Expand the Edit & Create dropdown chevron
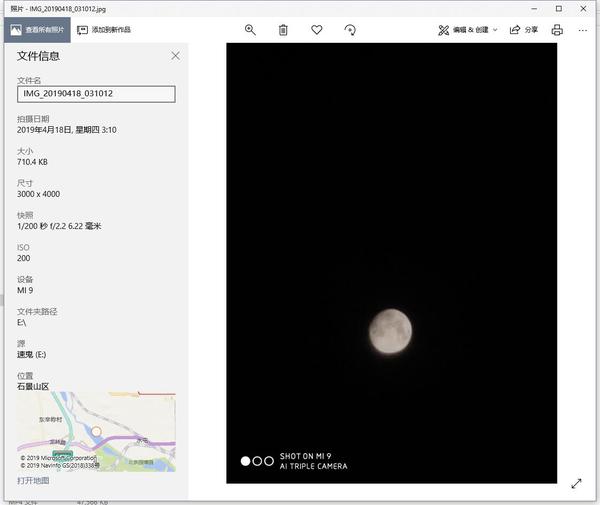This screenshot has height=505, width=600. [495, 30]
